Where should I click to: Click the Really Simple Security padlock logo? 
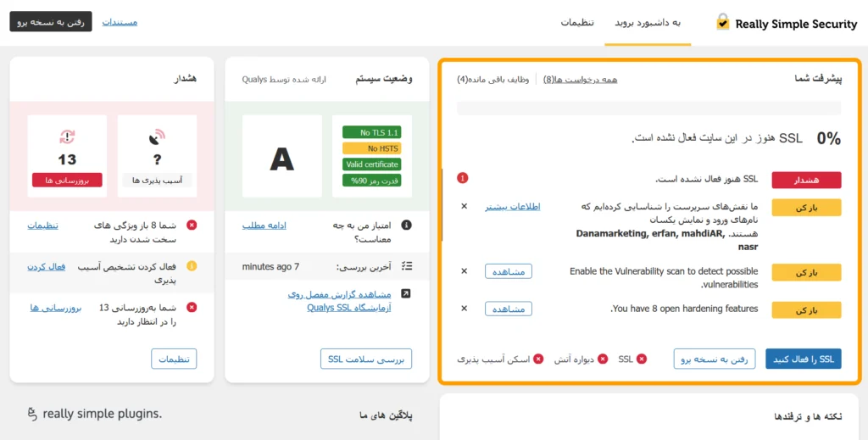point(722,22)
